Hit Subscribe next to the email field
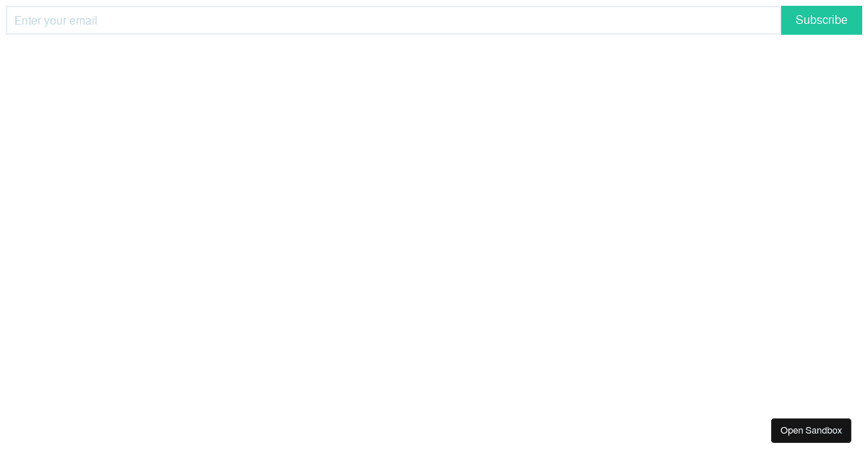Screen dimensions: 868x456 [821, 20]
